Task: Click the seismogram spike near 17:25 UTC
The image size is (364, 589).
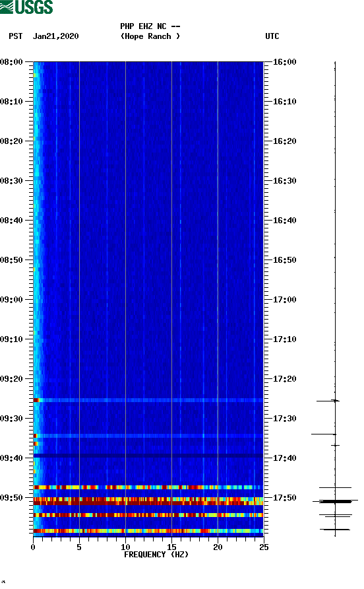Action: pos(328,401)
